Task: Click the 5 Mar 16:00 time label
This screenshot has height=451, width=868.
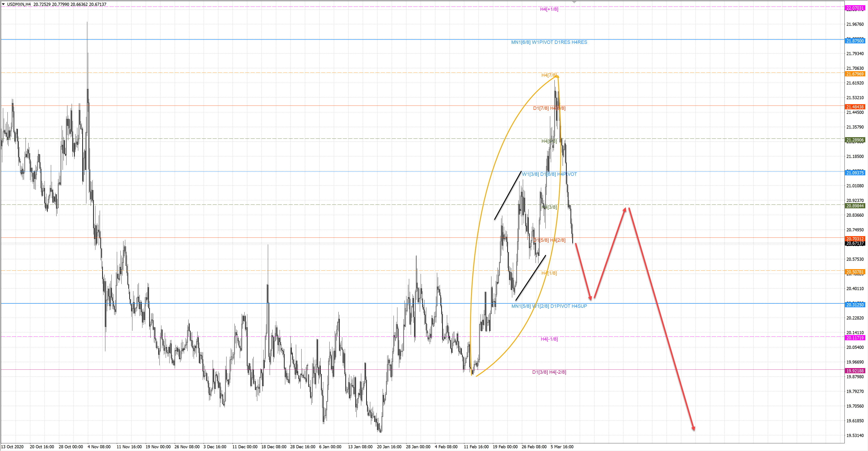Action: point(562,447)
